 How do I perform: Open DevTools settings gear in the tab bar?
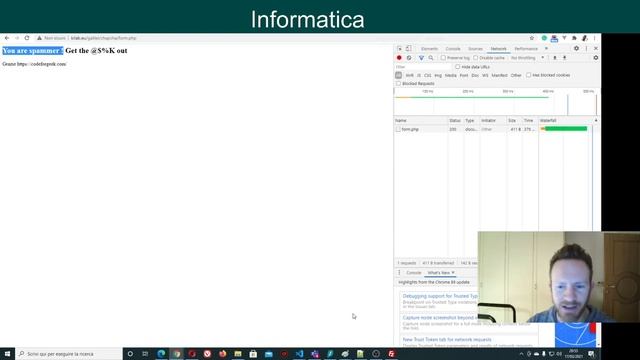click(576, 49)
